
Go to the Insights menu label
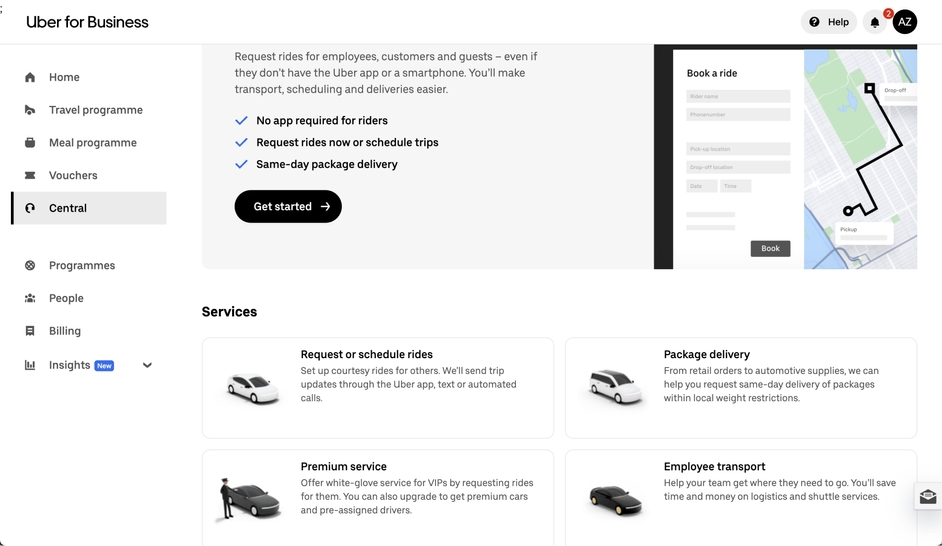click(x=69, y=365)
